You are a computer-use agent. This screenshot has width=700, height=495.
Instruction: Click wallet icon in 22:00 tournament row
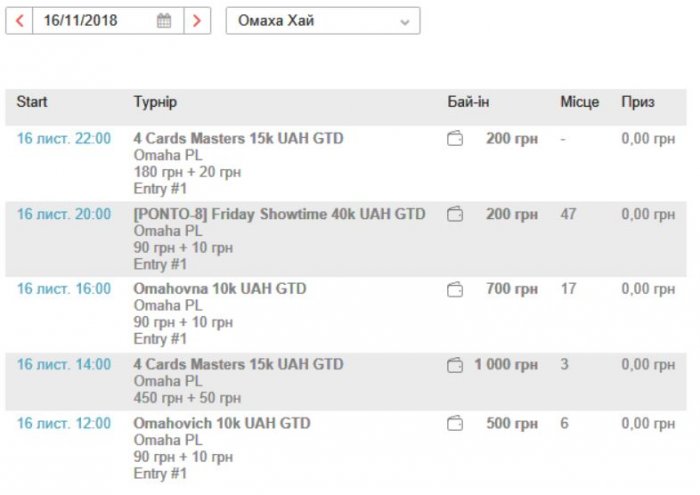pyautogui.click(x=455, y=139)
